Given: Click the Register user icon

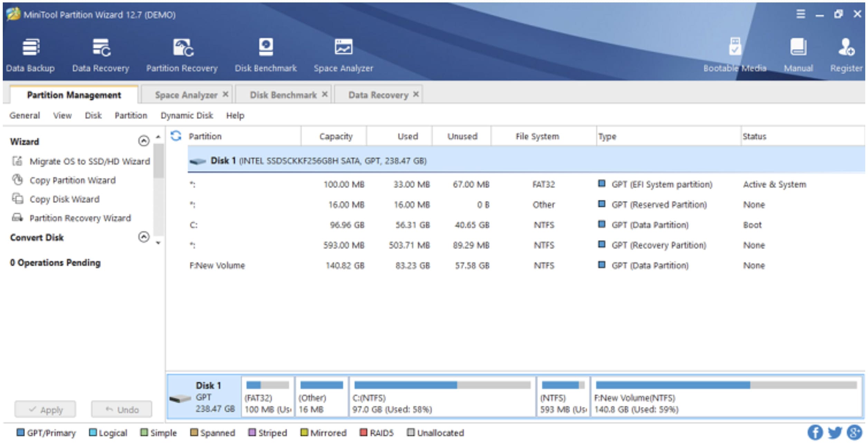Looking at the screenshot, I should [846, 48].
